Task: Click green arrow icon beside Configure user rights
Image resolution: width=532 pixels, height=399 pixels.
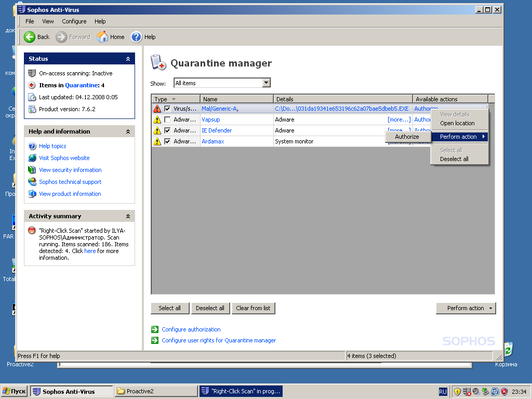Action: coord(155,340)
